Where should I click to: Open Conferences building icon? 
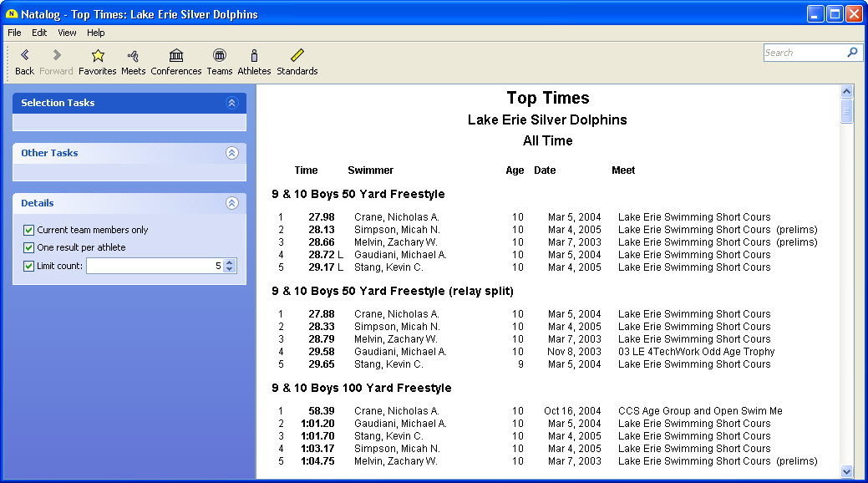click(x=176, y=55)
